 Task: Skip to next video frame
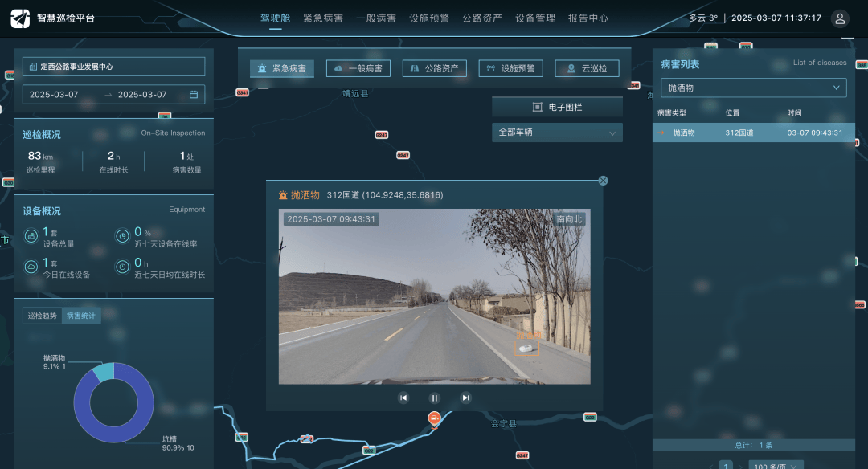coord(465,398)
